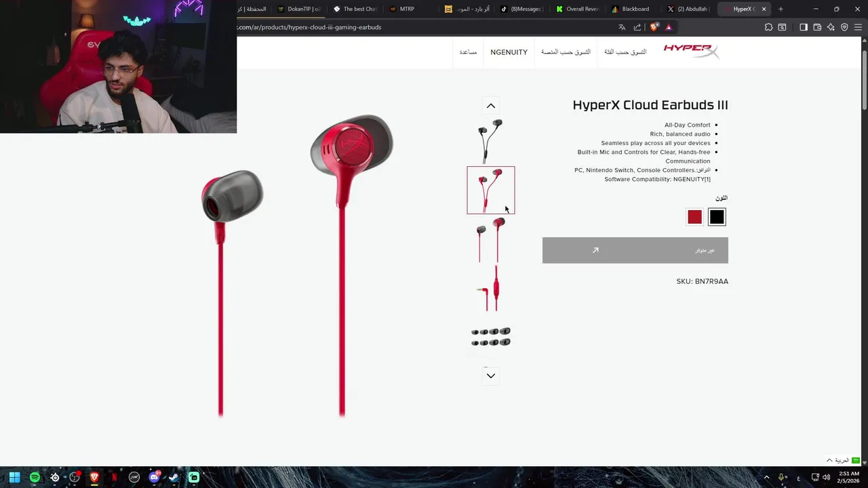Viewport: 868px width, 488px height.
Task: Open Leo AI sparkle icon in toolbar
Action: (831, 27)
